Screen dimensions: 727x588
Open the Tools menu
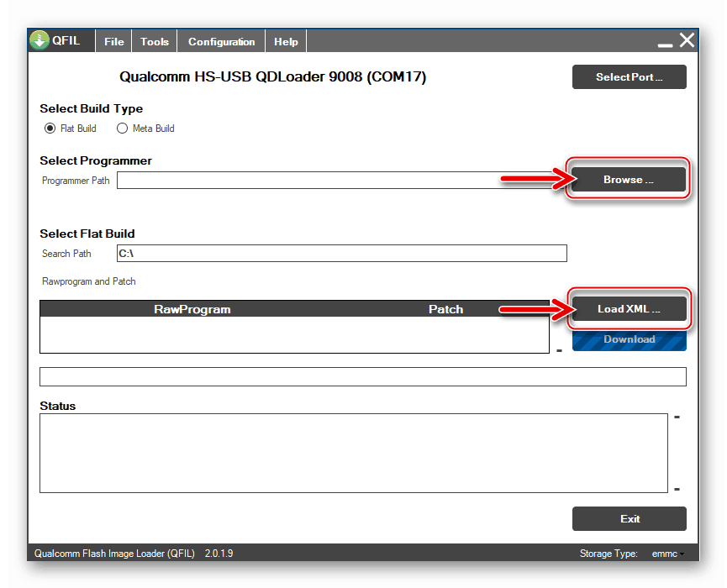click(155, 42)
